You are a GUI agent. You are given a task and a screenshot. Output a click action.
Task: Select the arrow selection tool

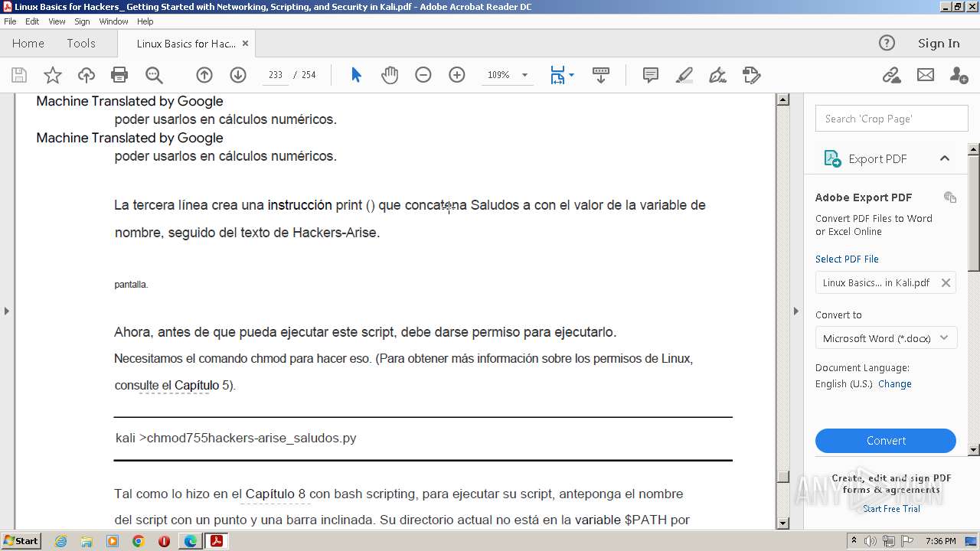tap(356, 75)
